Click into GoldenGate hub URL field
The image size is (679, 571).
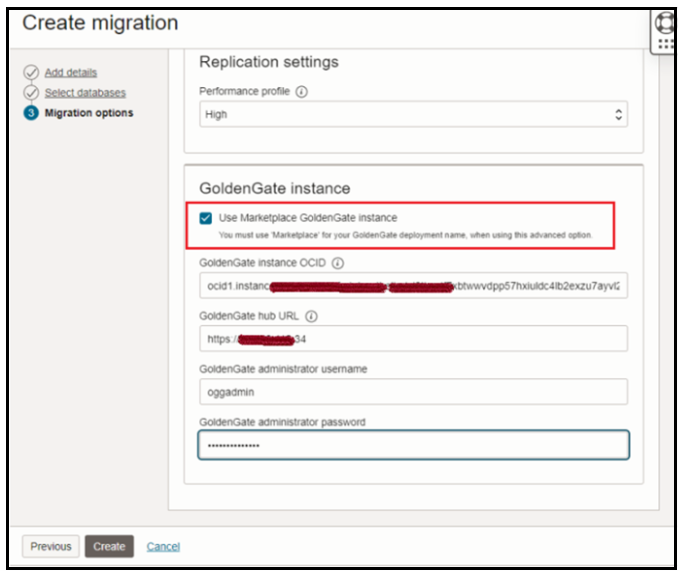[x=413, y=339]
